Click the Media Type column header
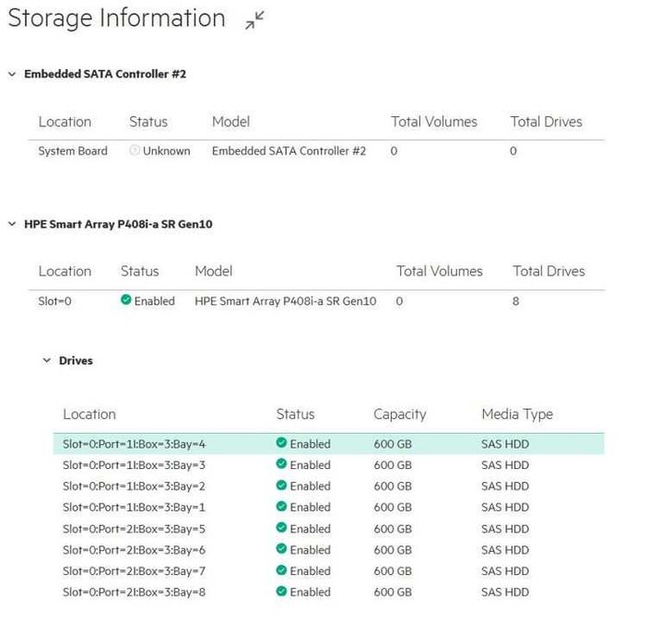This screenshot has height=644, width=672. click(517, 415)
